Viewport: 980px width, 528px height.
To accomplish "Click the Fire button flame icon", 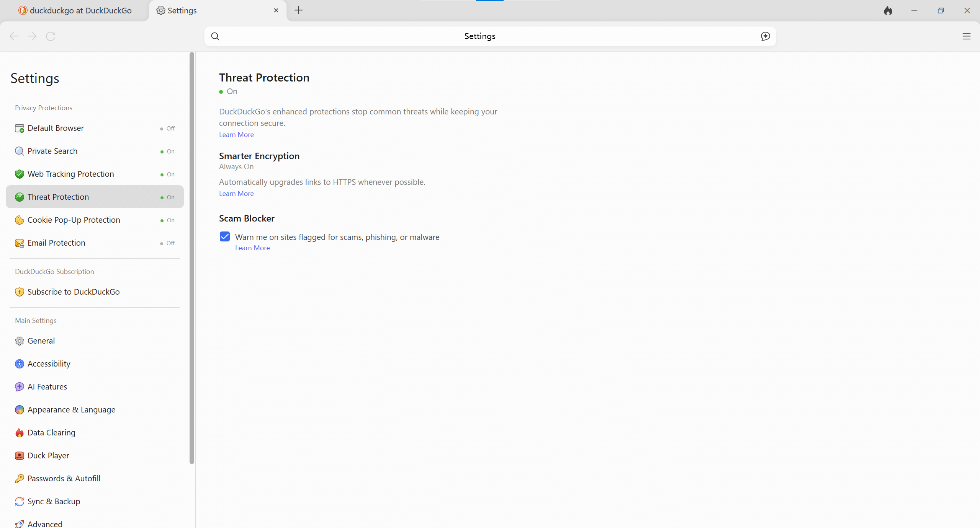I will (x=888, y=11).
